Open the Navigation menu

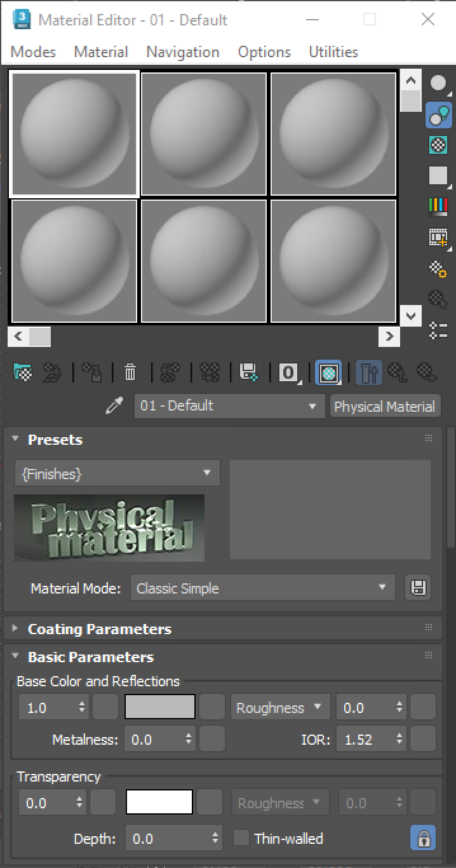tap(182, 52)
